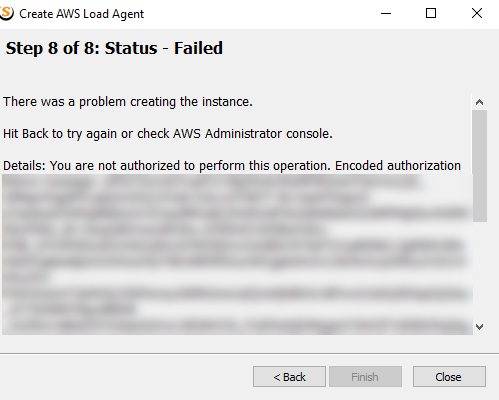
Task: Dismiss the wizard using the Close button
Action: (449, 377)
